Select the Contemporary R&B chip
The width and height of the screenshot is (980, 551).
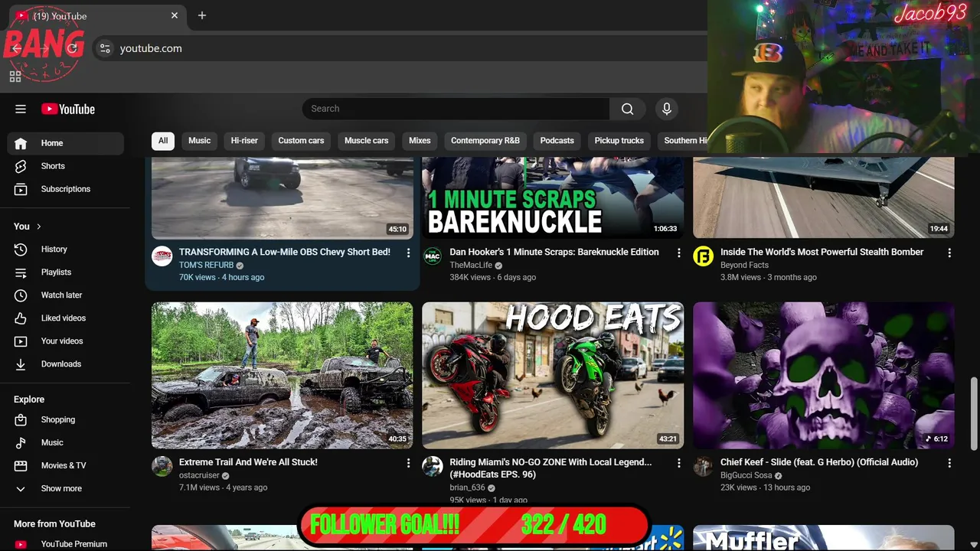click(485, 141)
